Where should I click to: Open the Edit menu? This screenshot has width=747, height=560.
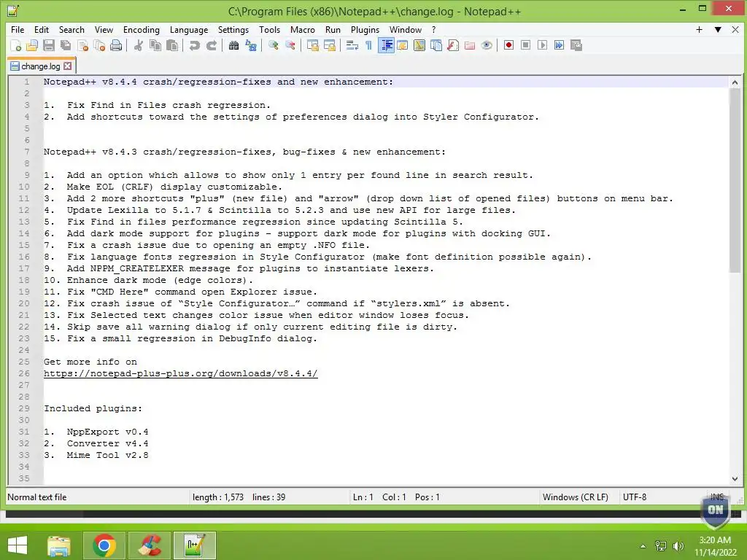(42, 29)
